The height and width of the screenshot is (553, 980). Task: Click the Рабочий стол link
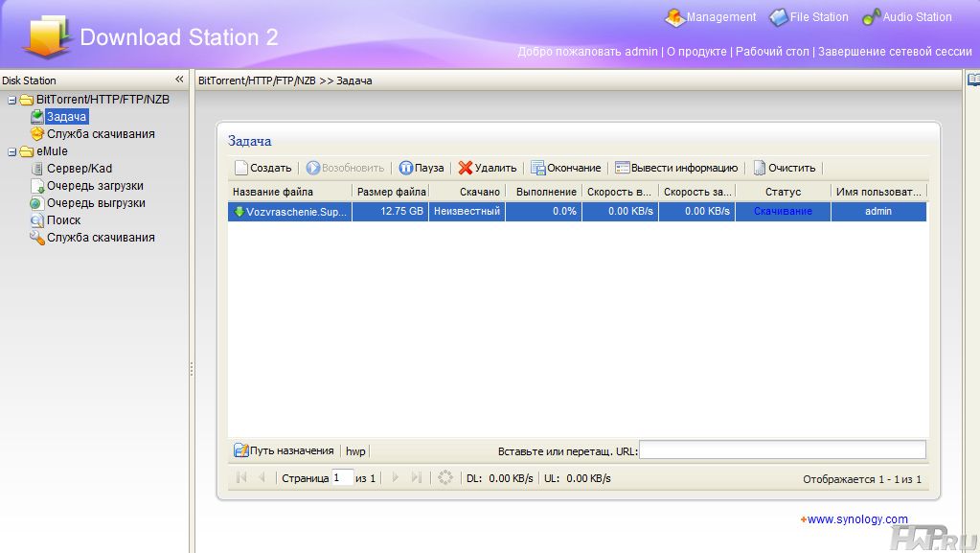[772, 52]
